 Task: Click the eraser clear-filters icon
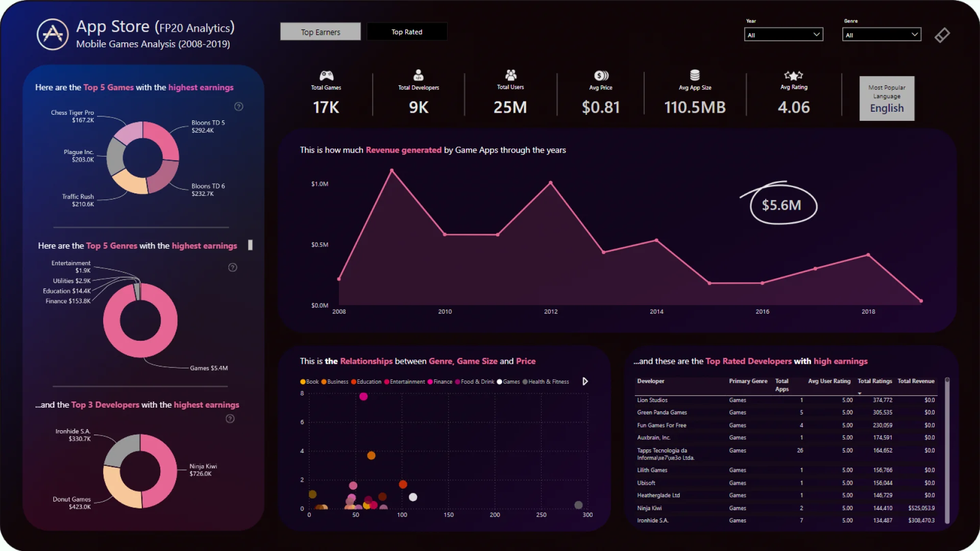(942, 35)
